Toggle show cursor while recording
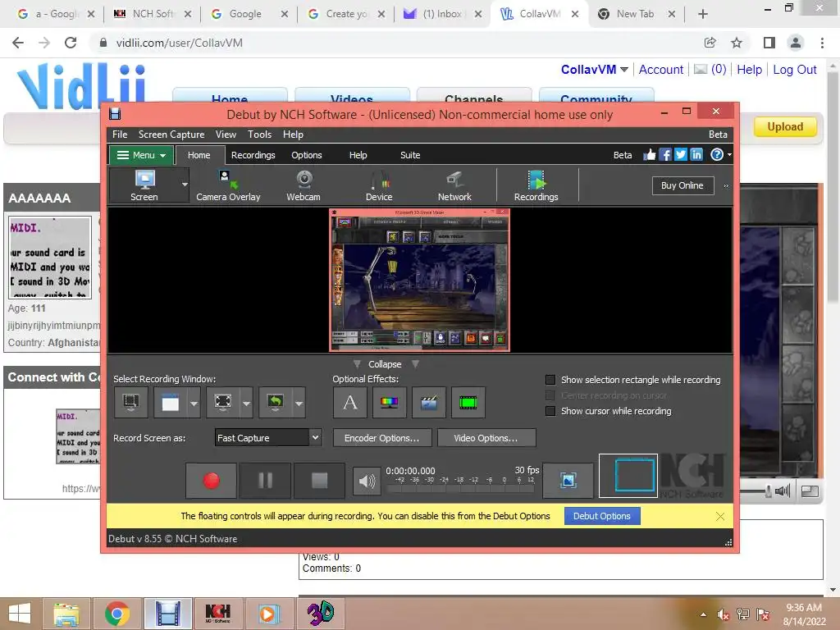This screenshot has height=630, width=840. (550, 411)
